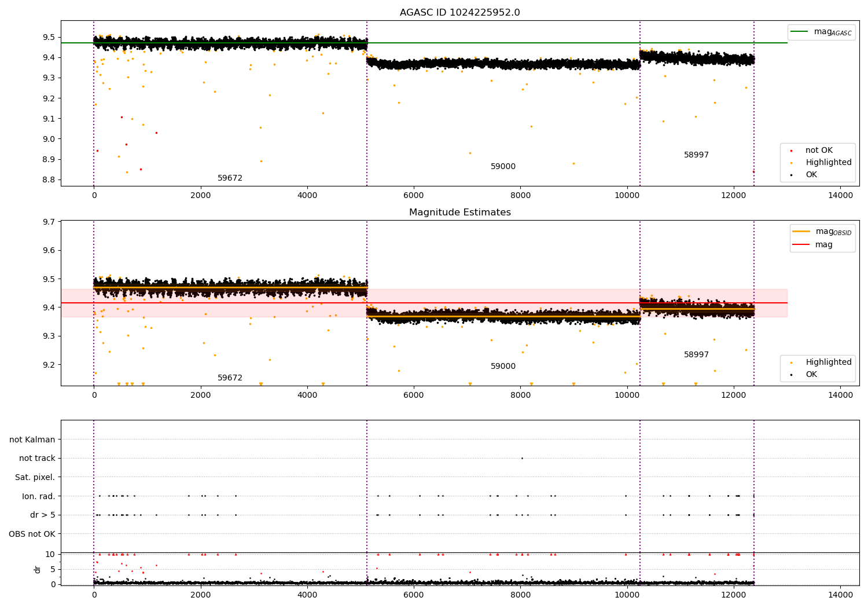The image size is (868, 608).
Task: Click the orange mag OBSID legend entry
Action: point(822,232)
